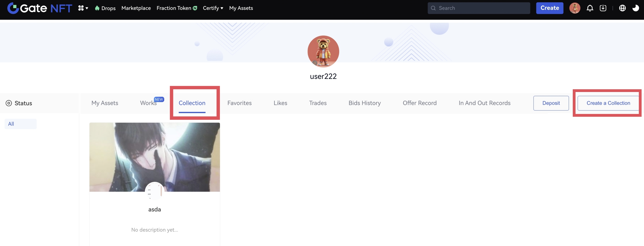Open the Works tab marked NEW

tap(148, 103)
